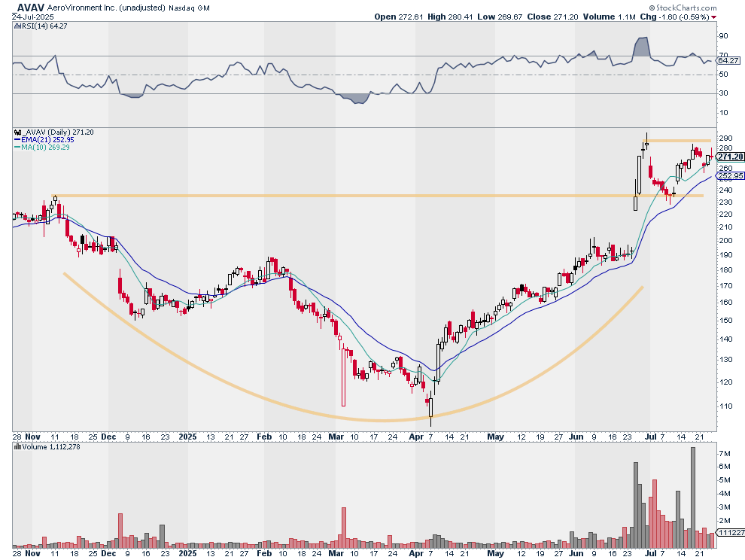Click the RSI(14) legend icon

[x=17, y=26]
